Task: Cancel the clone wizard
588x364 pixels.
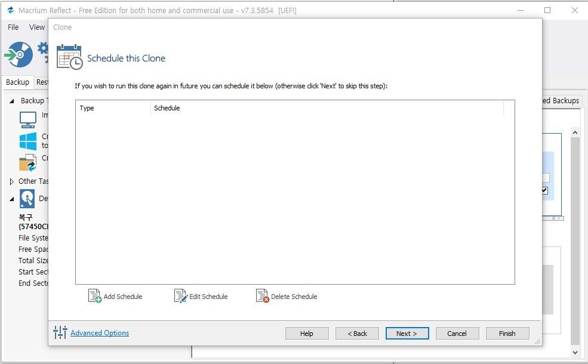Action: (457, 333)
